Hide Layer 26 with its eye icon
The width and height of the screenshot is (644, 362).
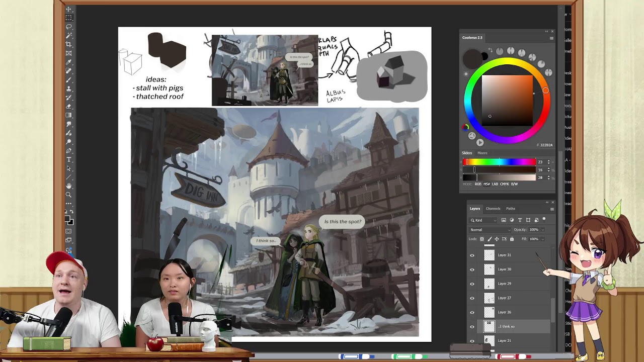(472, 312)
